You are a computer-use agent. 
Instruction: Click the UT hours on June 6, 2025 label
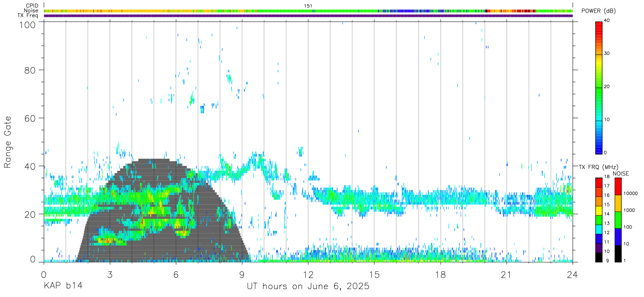click(308, 287)
